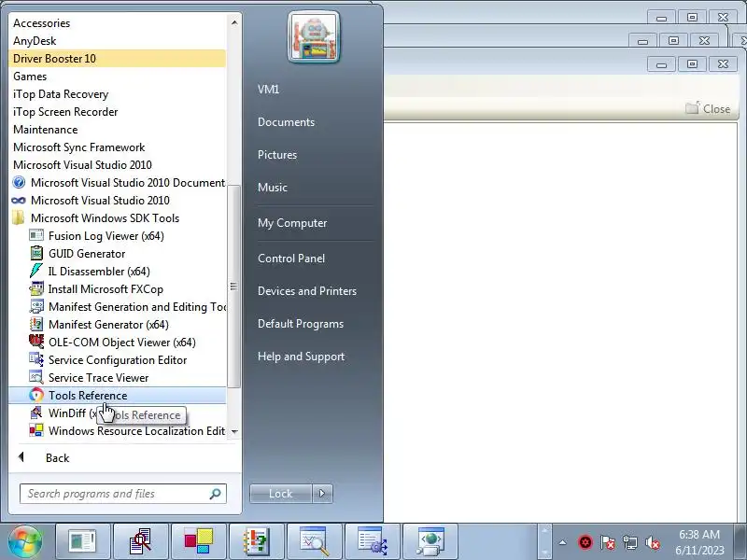This screenshot has height=560, width=747.
Task: Open OLE-COM Object Viewer (x64) icon
Action: tap(36, 342)
